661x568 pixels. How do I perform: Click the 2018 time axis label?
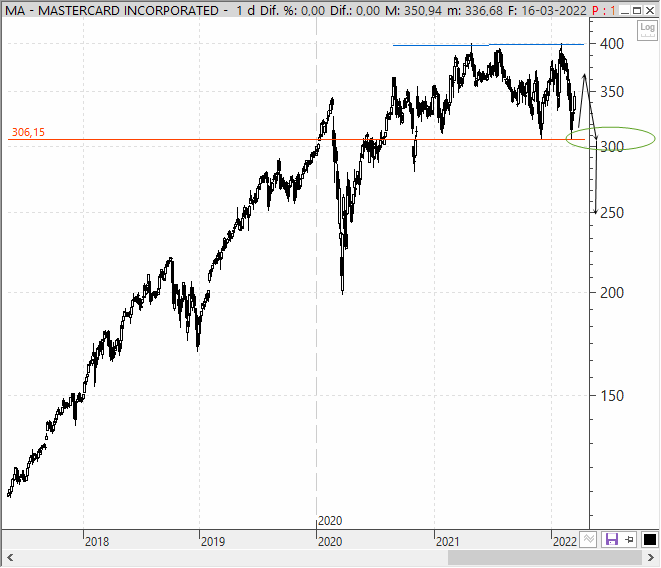click(x=97, y=541)
